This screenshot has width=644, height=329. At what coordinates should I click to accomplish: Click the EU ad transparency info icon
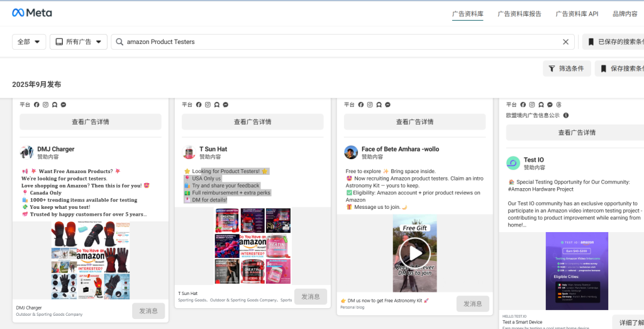pos(566,116)
